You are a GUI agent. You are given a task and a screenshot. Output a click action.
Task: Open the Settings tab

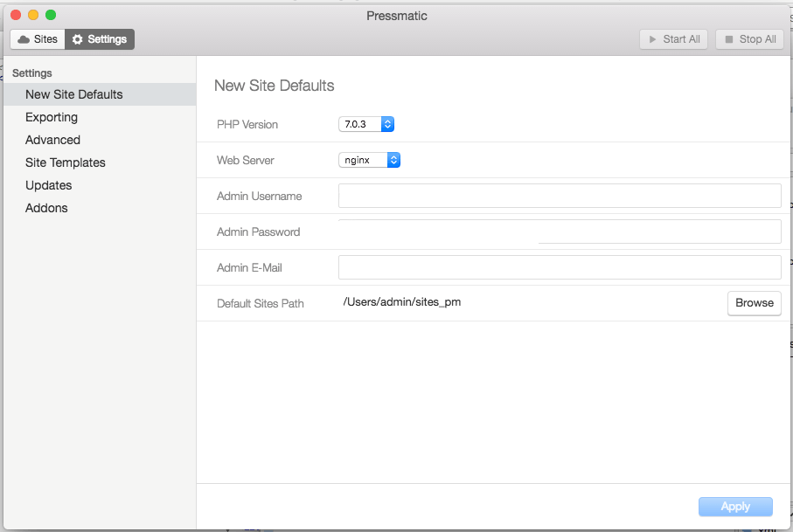tap(100, 39)
